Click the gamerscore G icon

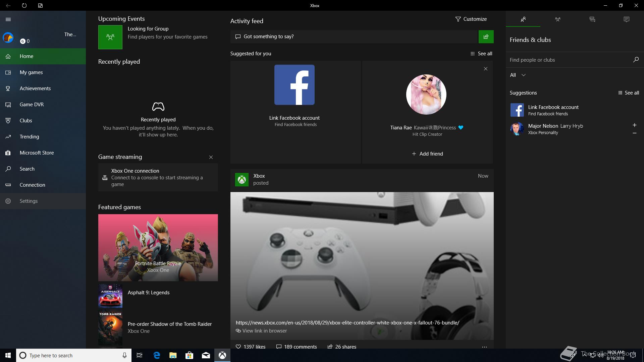(x=22, y=41)
